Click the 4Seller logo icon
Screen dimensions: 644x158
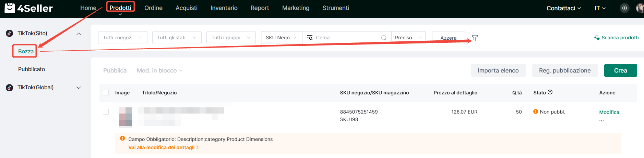[10, 8]
